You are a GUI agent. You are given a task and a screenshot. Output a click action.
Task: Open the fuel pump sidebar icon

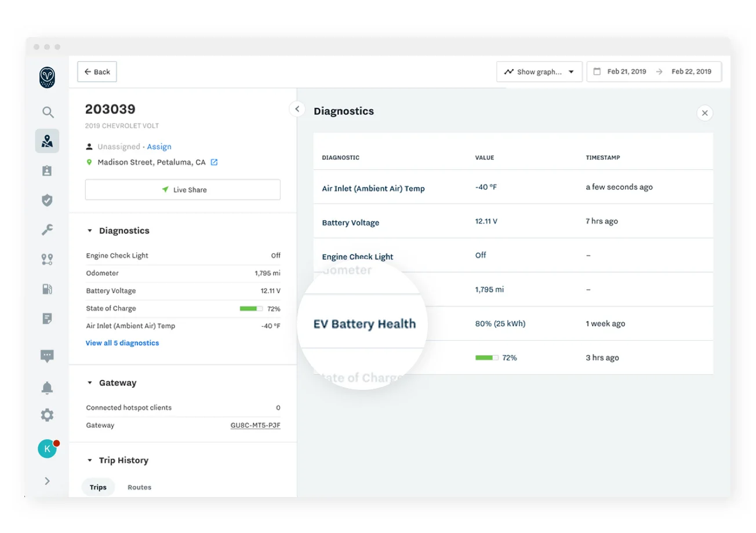(x=47, y=289)
